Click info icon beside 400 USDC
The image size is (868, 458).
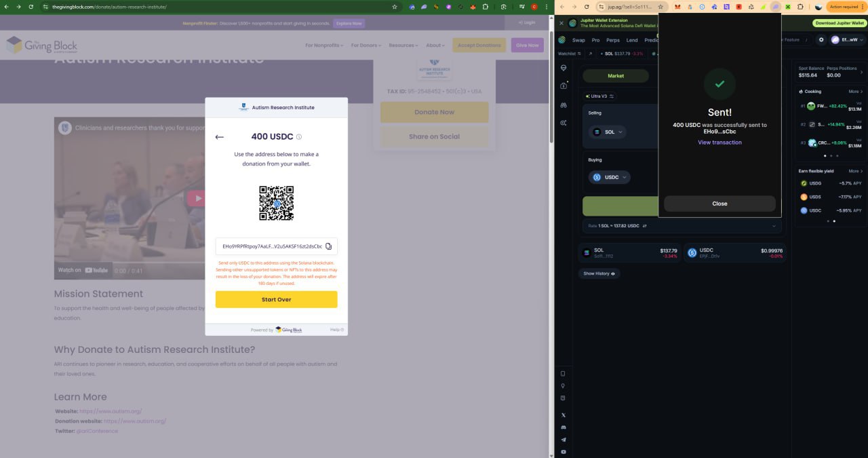(299, 137)
